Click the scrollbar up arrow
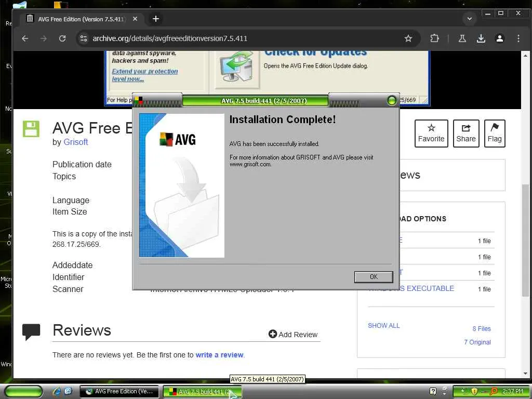Image resolution: width=532 pixels, height=399 pixels. (x=525, y=55)
